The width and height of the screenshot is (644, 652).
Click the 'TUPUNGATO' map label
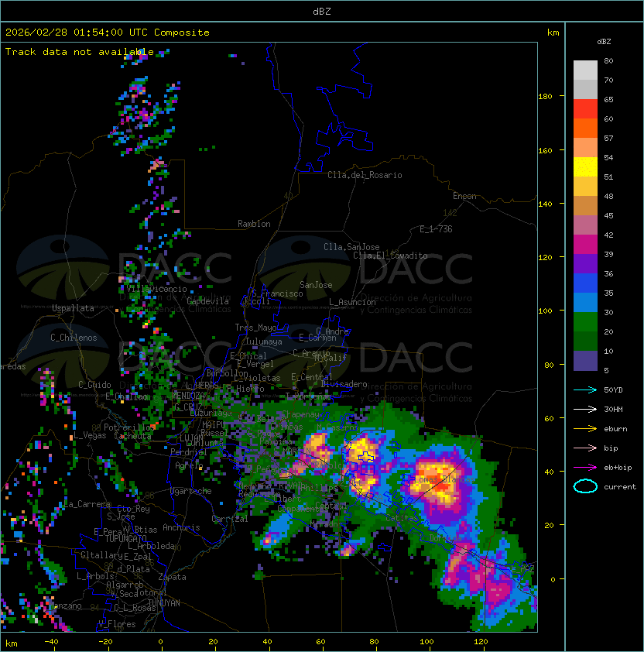tap(125, 538)
